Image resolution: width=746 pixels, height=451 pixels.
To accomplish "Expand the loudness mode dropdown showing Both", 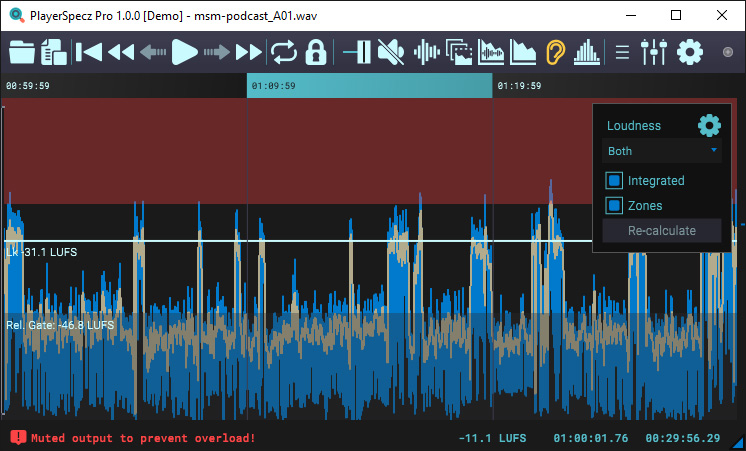I will (663, 151).
